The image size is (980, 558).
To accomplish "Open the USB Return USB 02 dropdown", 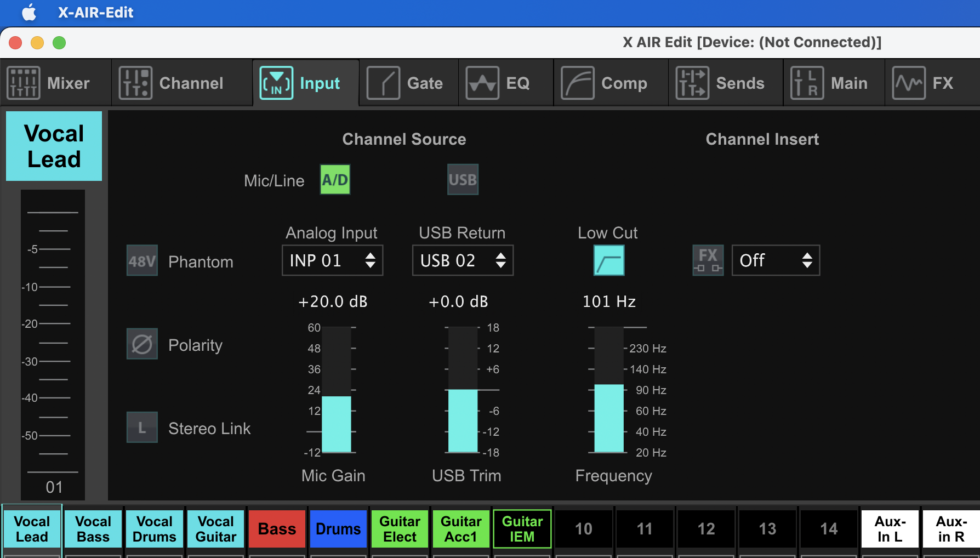I will pos(463,260).
